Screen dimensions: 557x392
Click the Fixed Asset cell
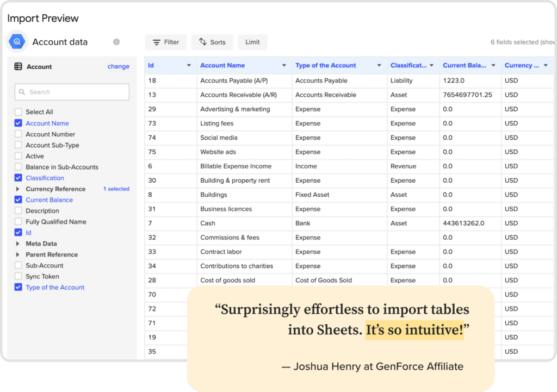pyautogui.click(x=339, y=195)
